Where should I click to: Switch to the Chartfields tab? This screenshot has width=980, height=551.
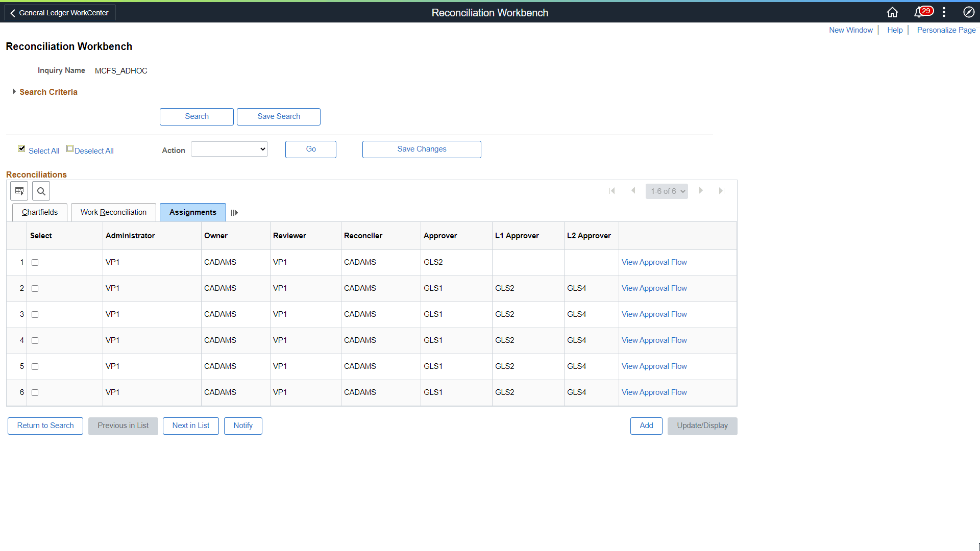(39, 212)
